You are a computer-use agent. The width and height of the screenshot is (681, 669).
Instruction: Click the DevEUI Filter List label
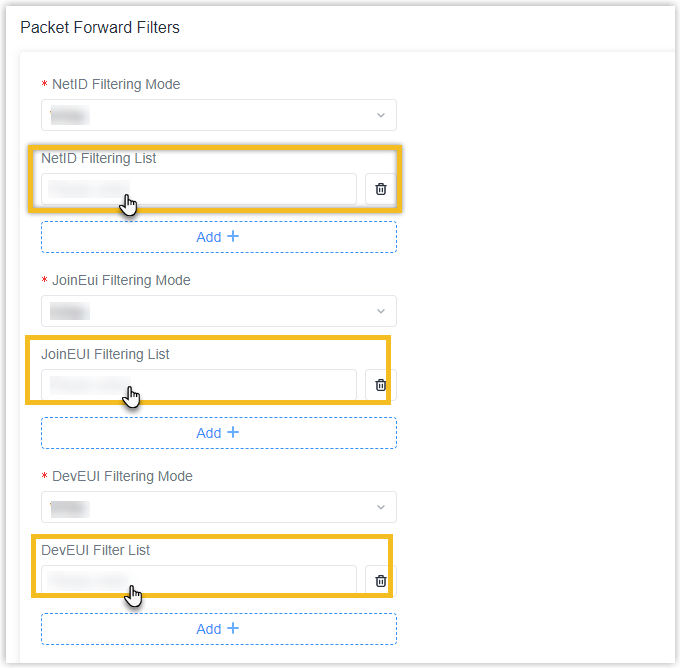[x=95, y=550]
